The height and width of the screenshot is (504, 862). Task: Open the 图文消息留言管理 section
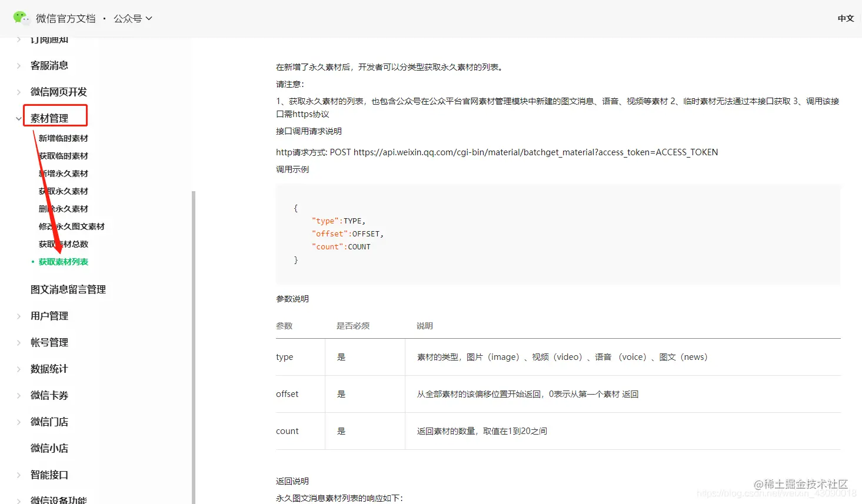67,289
